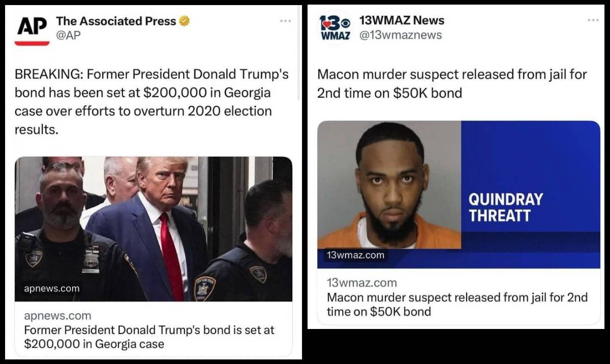Click the BREAKING tweet text
Viewport: 610px width, 364px height.
coord(151,102)
